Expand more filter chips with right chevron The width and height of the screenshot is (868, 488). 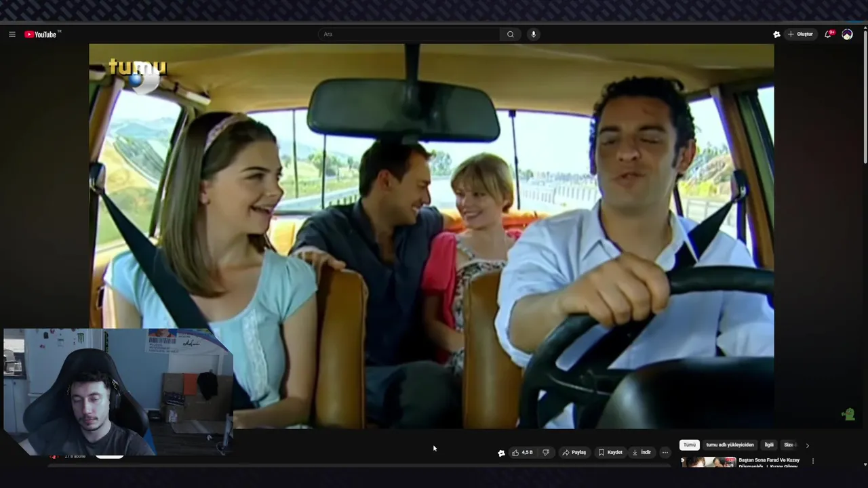[x=807, y=445]
